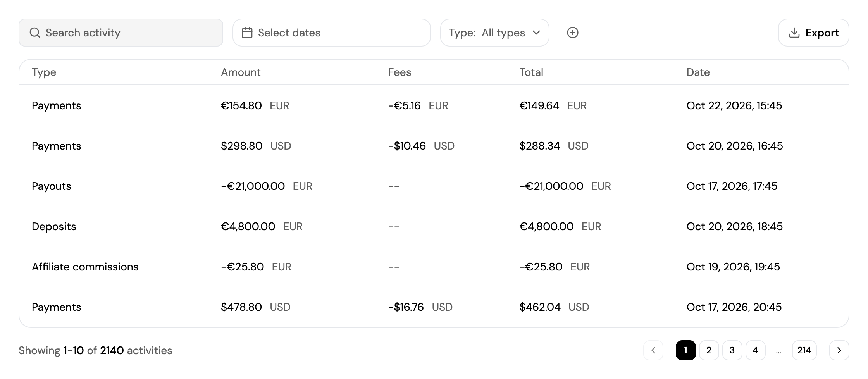Open the Deposits row
The width and height of the screenshot is (868, 379).
[434, 226]
